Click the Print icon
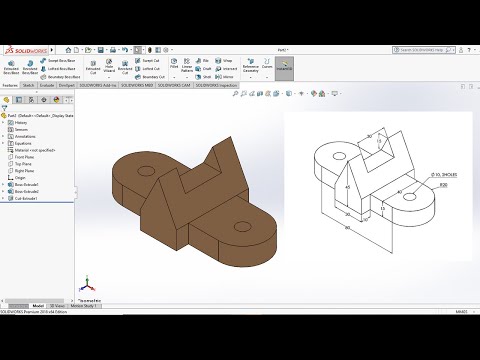This screenshot has height=360, width=480. coord(113,50)
